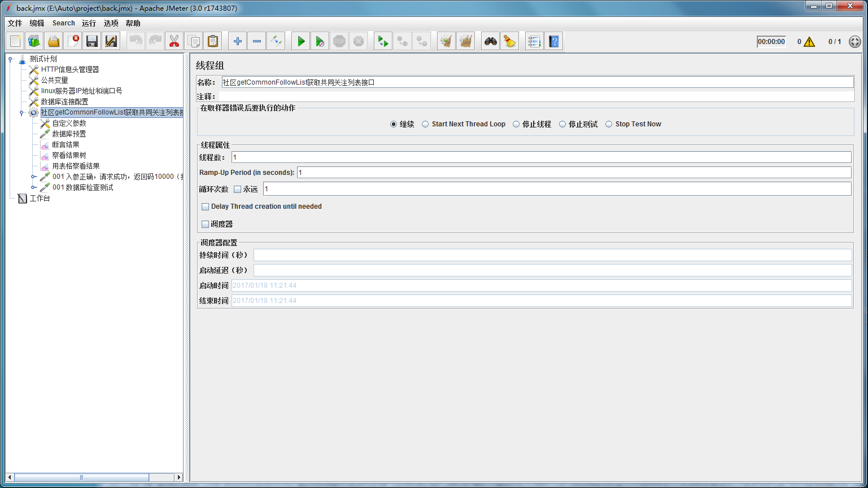Viewport: 868px width, 488px height.
Task: Enable Delay Thread creation until needed
Action: (205, 206)
